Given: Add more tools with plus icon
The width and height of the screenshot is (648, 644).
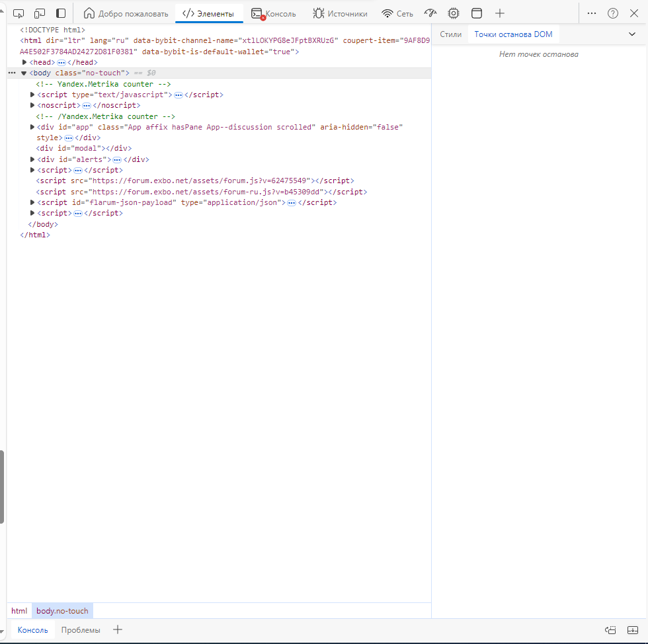Looking at the screenshot, I should [500, 14].
